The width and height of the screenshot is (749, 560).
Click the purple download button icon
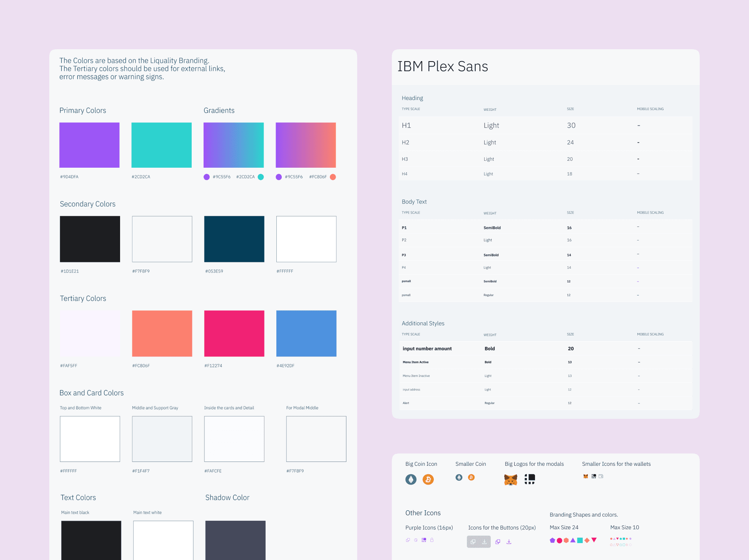click(x=509, y=542)
